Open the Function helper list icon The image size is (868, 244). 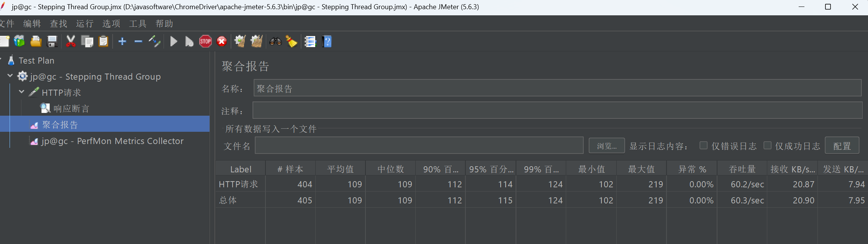pos(310,41)
